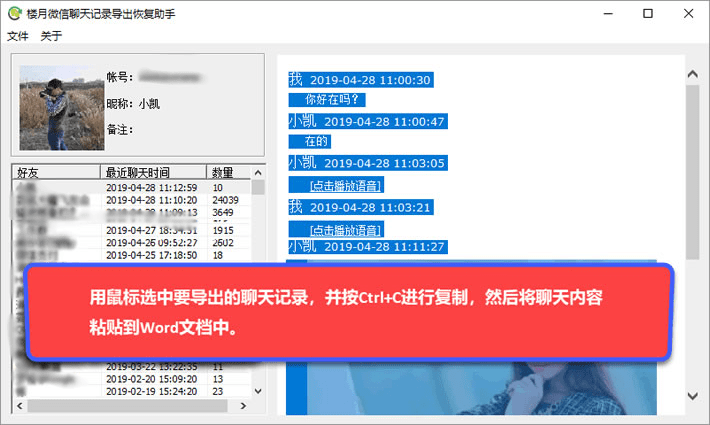This screenshot has height=425, width=710.
Task: Click chat panel scroll up arrow
Action: [692, 74]
